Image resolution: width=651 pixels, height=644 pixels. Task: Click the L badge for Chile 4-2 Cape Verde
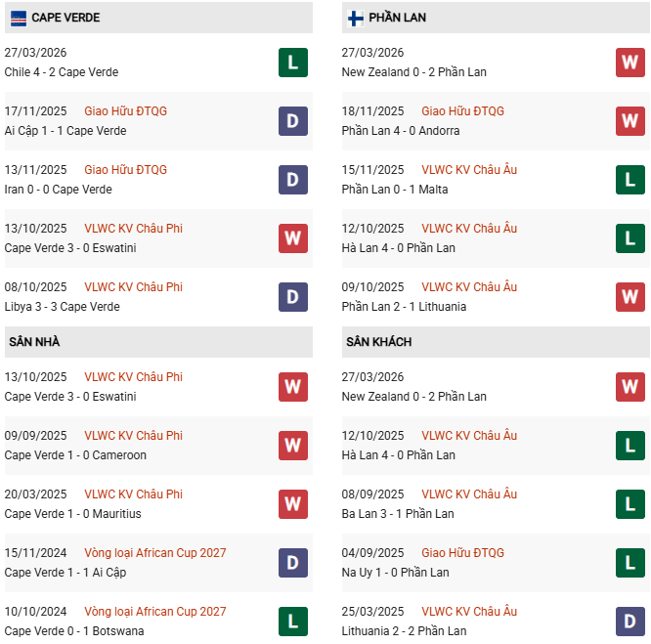[293, 63]
